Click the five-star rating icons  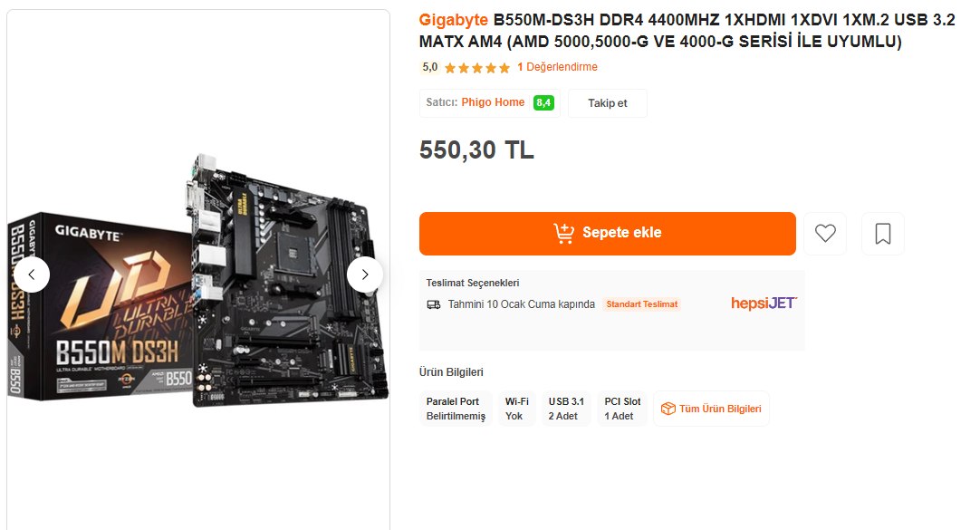477,68
